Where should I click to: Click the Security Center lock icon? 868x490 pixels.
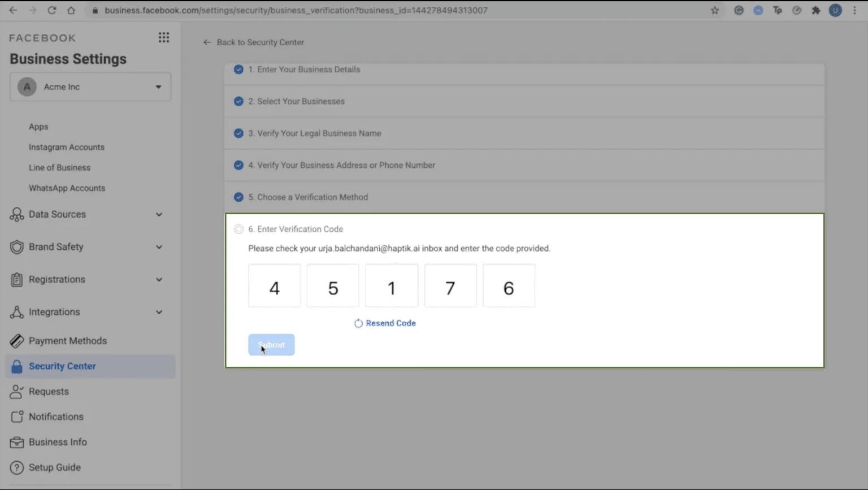(x=16, y=366)
